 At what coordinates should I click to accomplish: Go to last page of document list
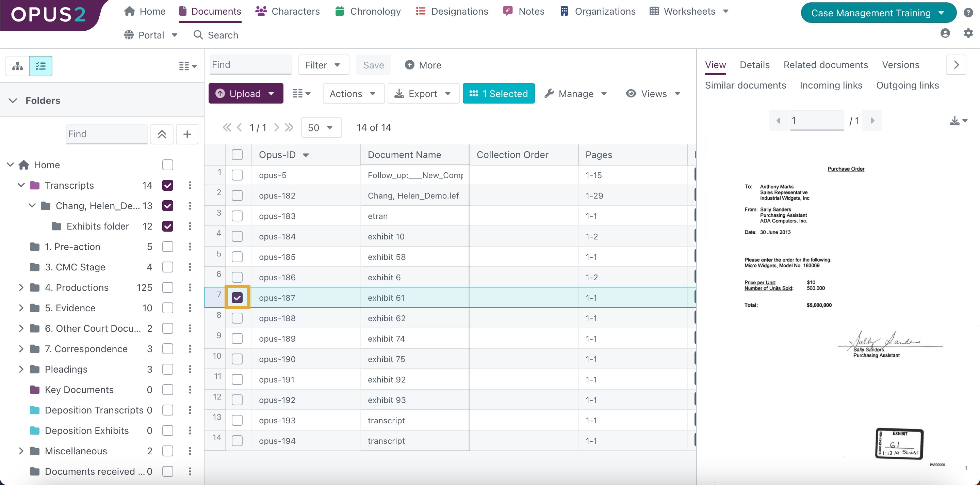coord(289,127)
